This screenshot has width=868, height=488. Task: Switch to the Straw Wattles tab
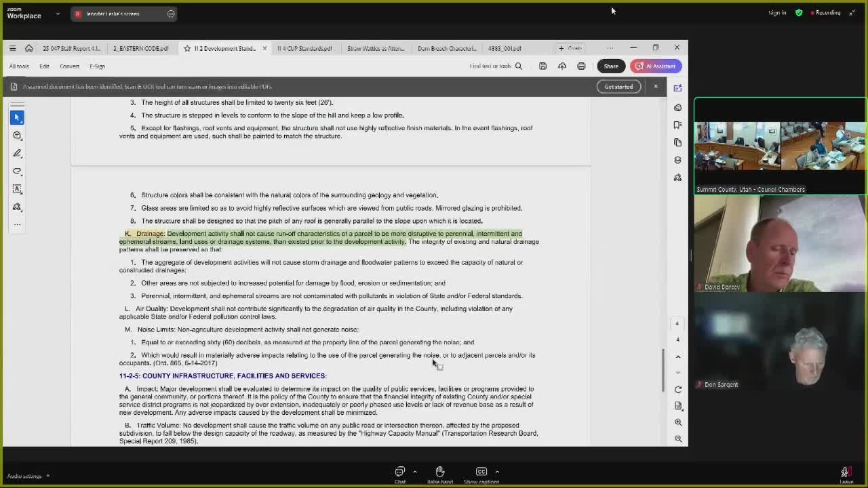(x=376, y=48)
